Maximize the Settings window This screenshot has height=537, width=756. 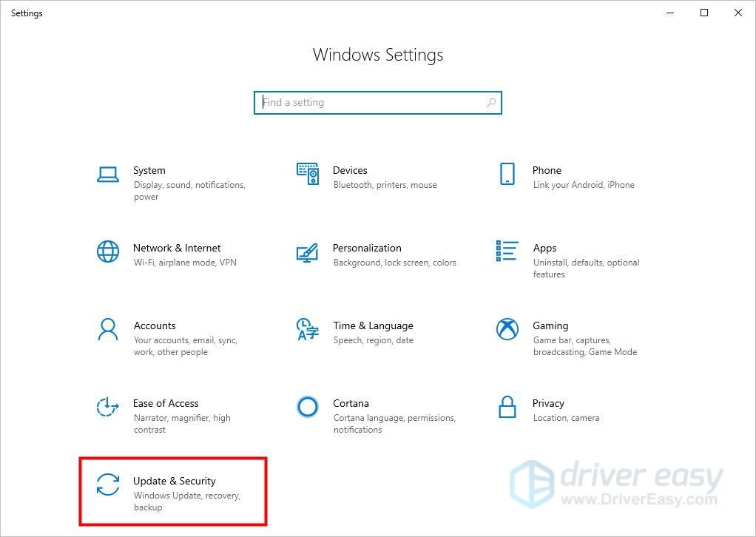(704, 13)
